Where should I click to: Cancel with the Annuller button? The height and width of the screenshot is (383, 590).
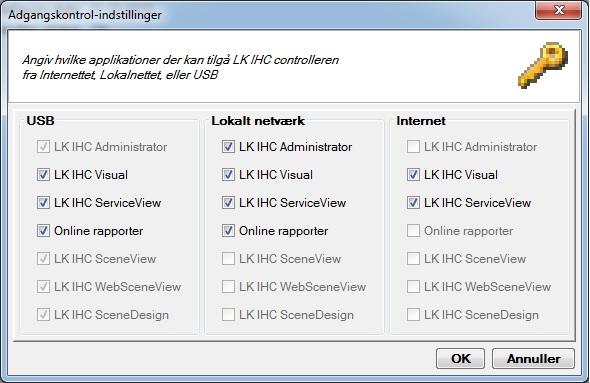[x=534, y=359]
